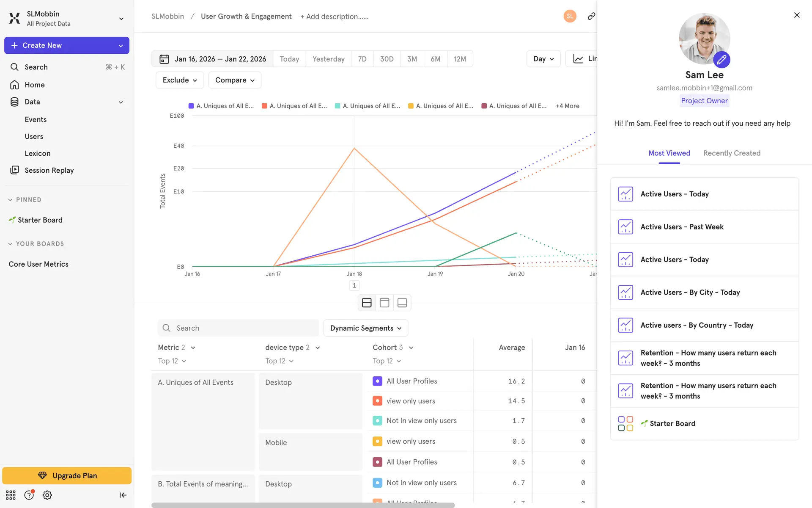Screen dimensions: 812x508
Task: Open the Exclude dropdown
Action: [180, 80]
